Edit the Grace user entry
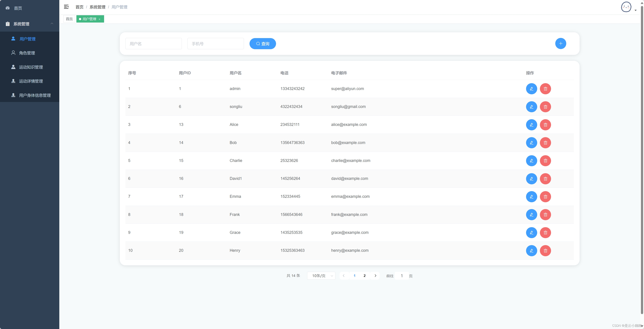This screenshot has height=329, width=644. [531, 233]
